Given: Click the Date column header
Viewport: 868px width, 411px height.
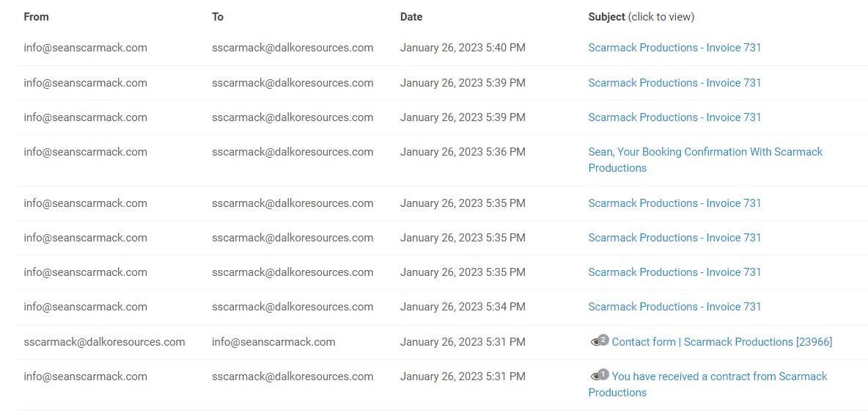Looking at the screenshot, I should [x=411, y=17].
